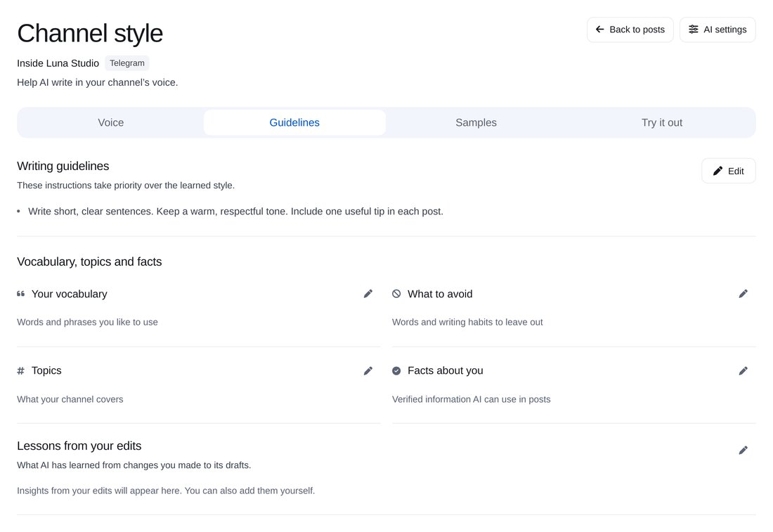Screen dimensions: 773x532
Task: Click the Your vocabulary label
Action: [x=70, y=294]
